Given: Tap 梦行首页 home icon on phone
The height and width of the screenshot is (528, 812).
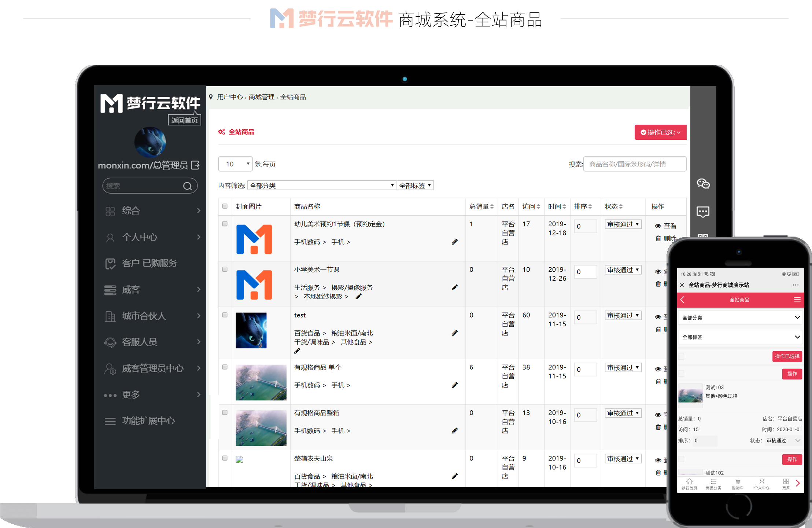Looking at the screenshot, I should tap(689, 481).
